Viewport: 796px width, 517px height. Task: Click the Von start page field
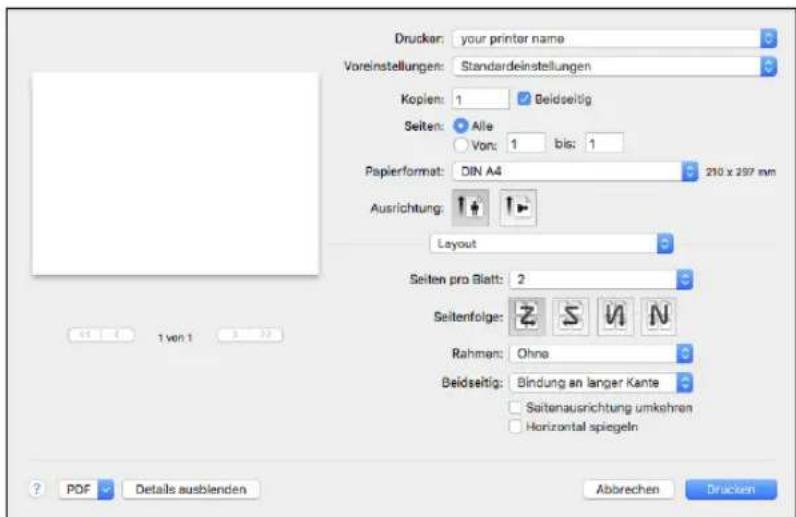[x=526, y=144]
